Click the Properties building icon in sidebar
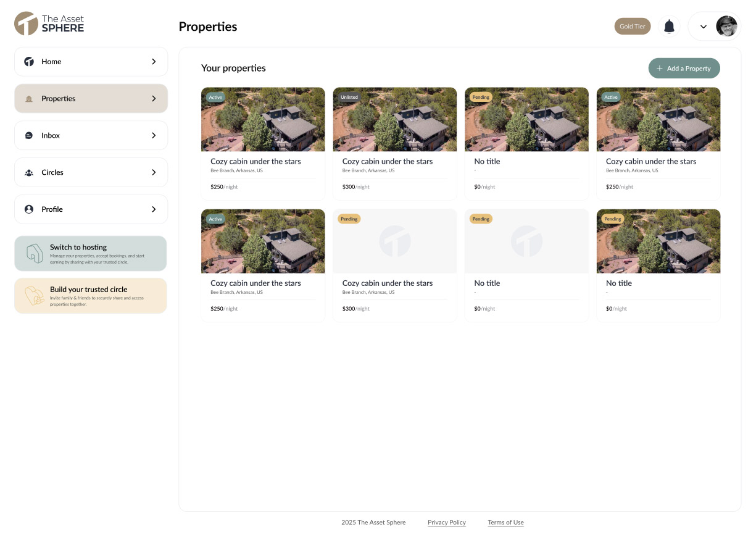The image size is (756, 536). pyautogui.click(x=29, y=99)
